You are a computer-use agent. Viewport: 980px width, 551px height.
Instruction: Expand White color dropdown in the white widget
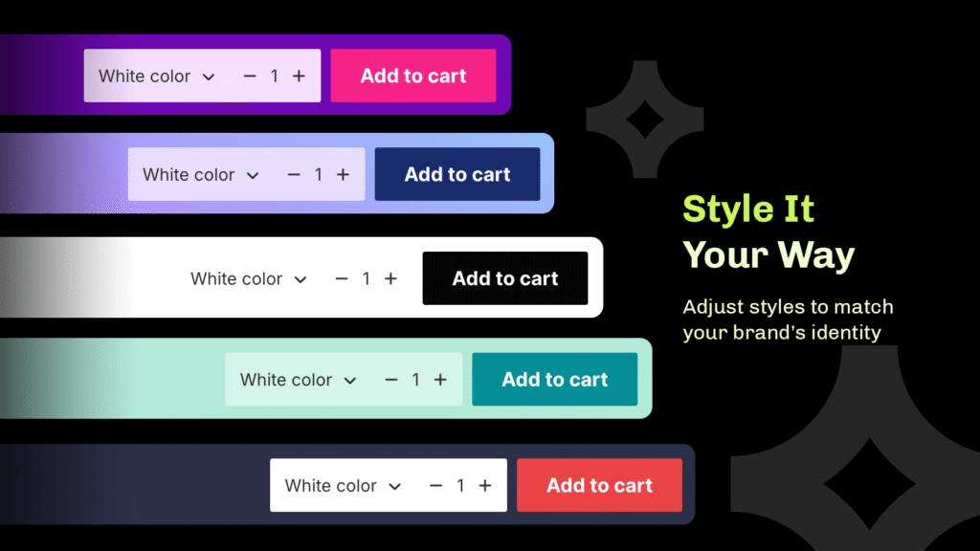tap(250, 278)
